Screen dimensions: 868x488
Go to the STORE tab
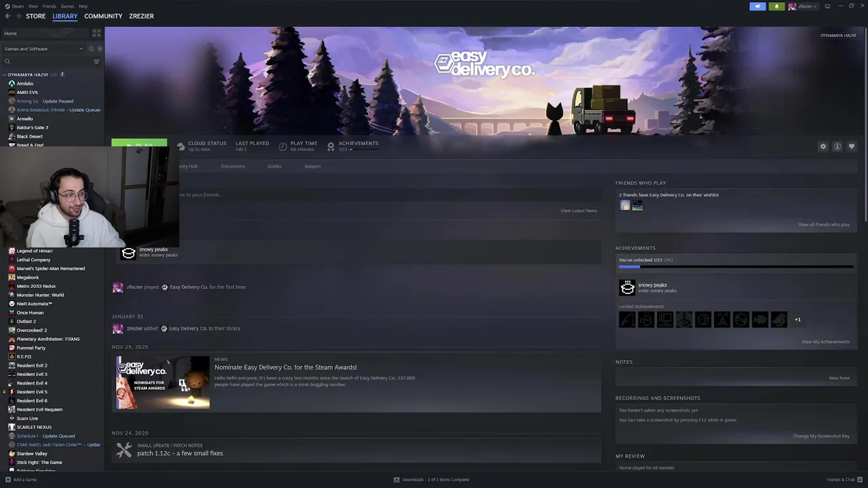[x=36, y=16]
